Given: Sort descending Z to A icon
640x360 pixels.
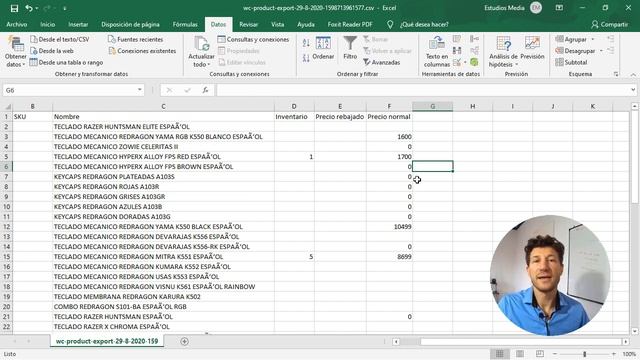Looking at the screenshot, I should point(306,58).
